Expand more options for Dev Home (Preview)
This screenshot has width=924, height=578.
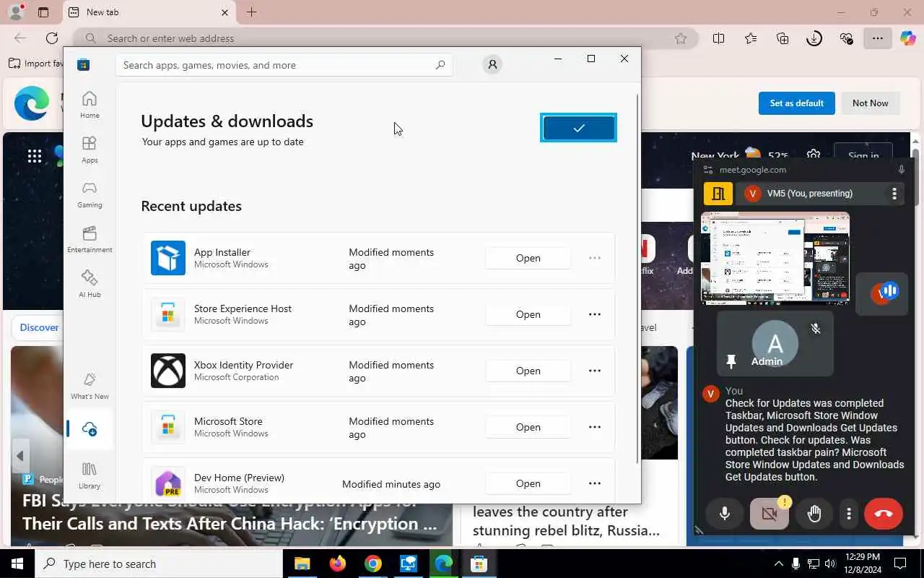(595, 483)
